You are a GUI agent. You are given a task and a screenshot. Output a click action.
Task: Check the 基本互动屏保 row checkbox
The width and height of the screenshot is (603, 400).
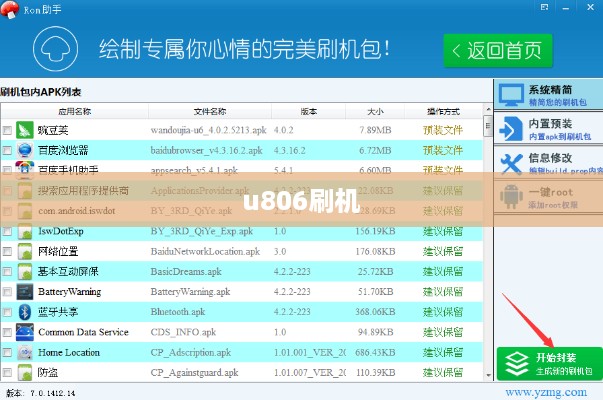tap(7, 272)
